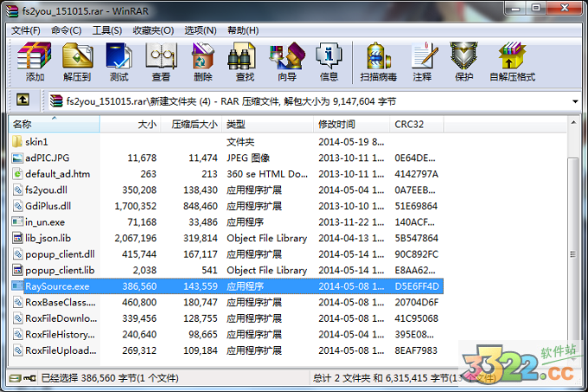Click the 扫描病毒 (Virus scan) icon

[x=379, y=56]
